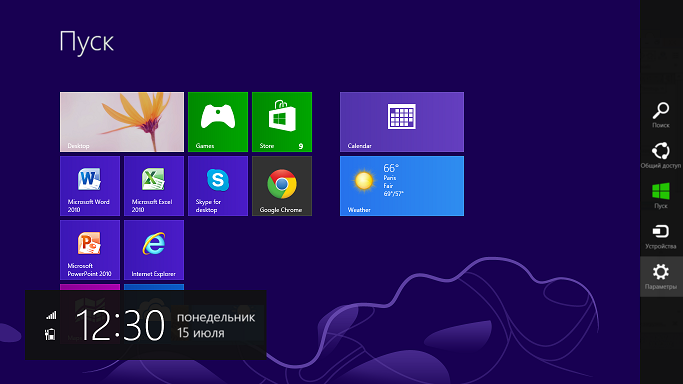Launch Microsoft Excel 2010 tile
The height and width of the screenshot is (384, 683).
point(154,186)
